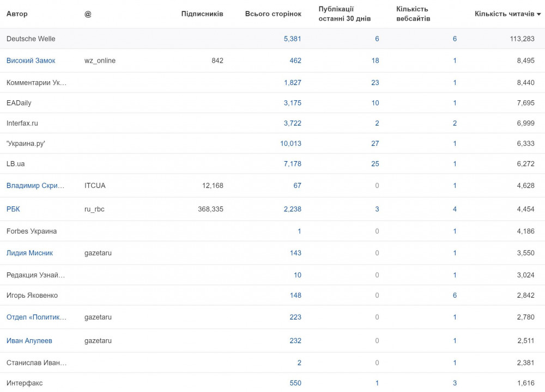545x392 pixels.
Task: Open Интерфакс websites count 3
Action: 455,383
